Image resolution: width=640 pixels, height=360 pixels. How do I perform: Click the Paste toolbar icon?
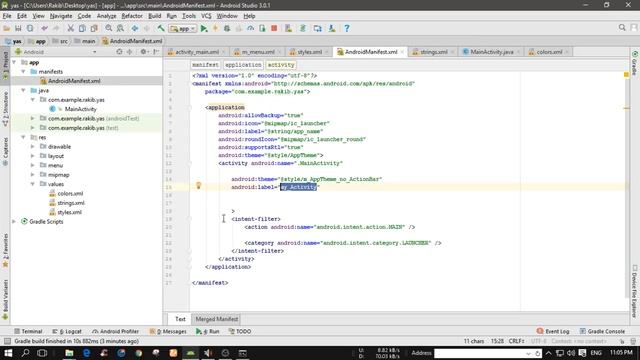pos(94,28)
